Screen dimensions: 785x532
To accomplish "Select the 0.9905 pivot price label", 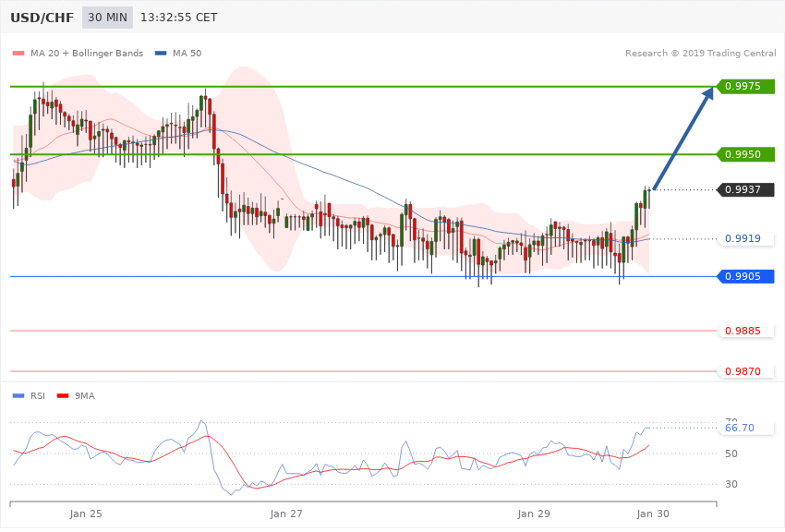I will [x=746, y=276].
